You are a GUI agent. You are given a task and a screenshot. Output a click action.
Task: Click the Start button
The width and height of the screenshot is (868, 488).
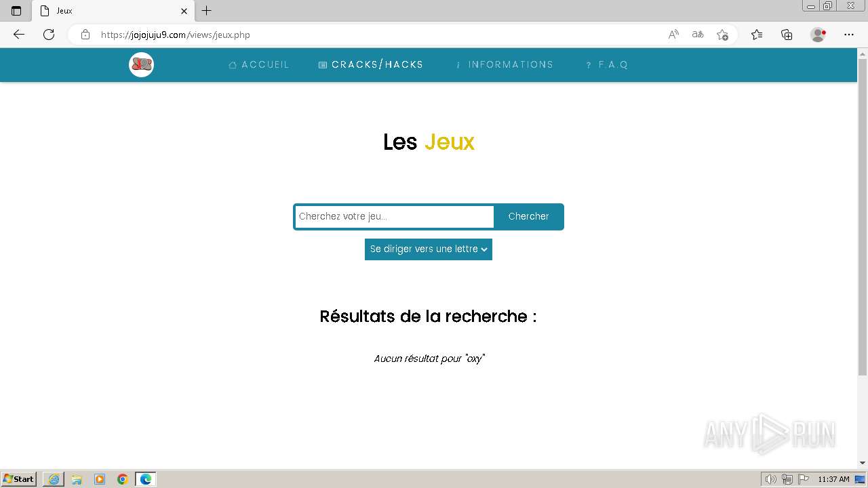tap(18, 479)
